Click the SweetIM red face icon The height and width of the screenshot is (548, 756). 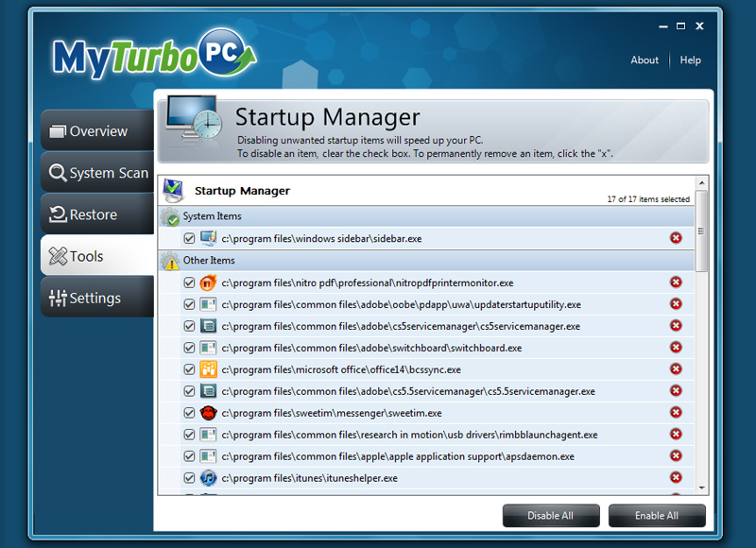(209, 413)
